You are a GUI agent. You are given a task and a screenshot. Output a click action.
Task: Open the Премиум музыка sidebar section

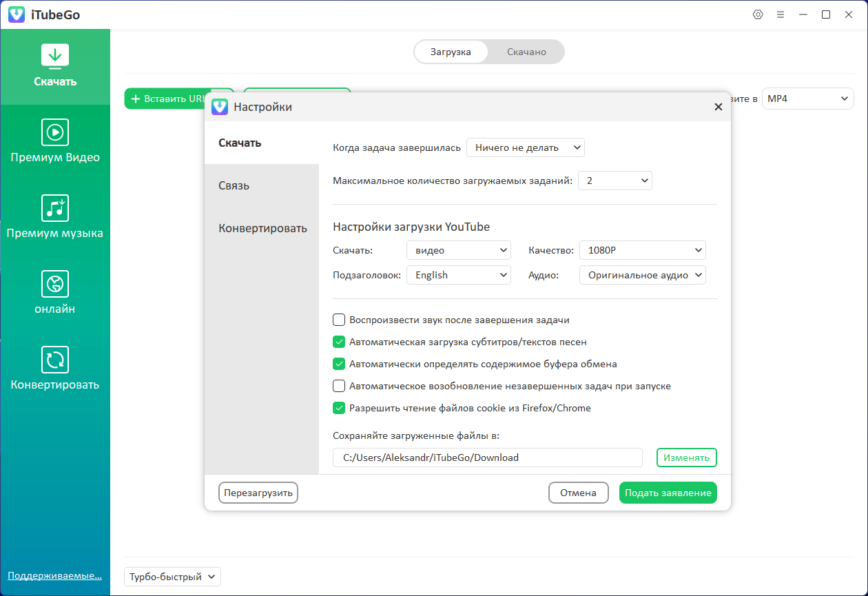point(55,218)
